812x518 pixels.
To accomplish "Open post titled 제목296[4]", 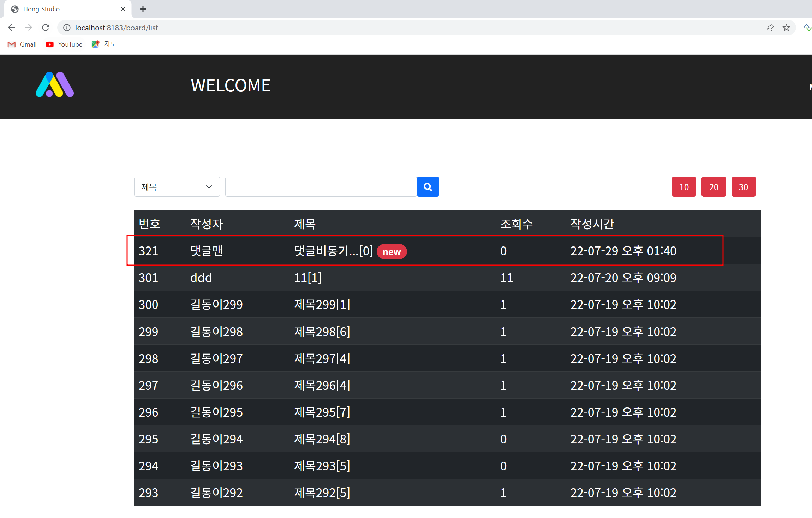I will (322, 385).
